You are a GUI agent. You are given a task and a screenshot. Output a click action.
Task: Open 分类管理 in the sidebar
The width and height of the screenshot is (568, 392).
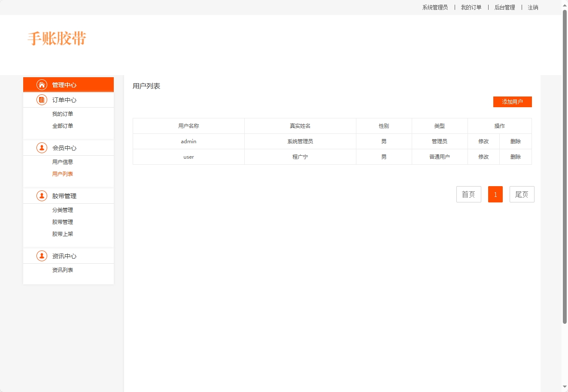(x=63, y=210)
